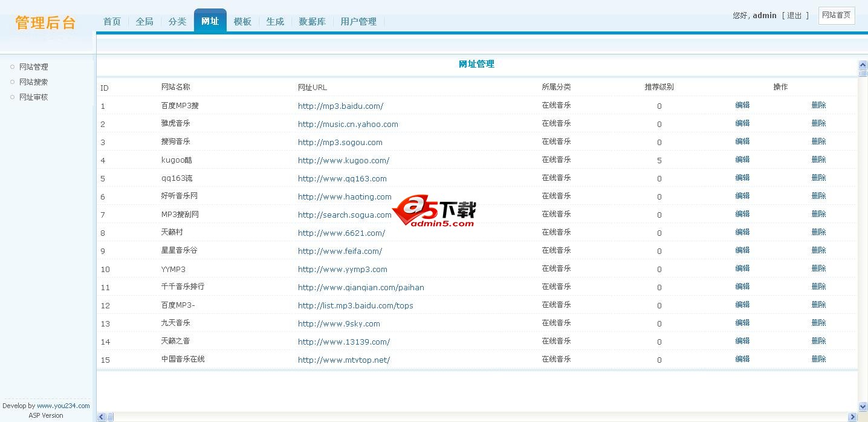Delete the 星星音乐谷 entry
Viewport: 868px width, 422px height.
click(818, 250)
